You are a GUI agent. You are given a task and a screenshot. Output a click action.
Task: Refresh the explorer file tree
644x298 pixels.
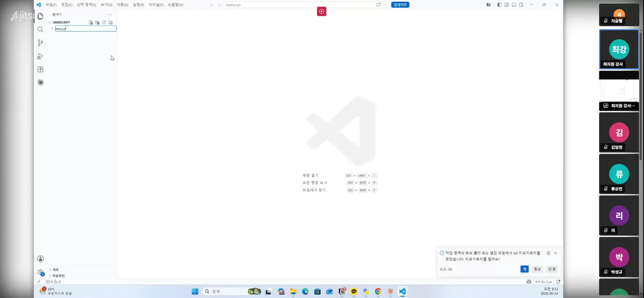click(104, 22)
